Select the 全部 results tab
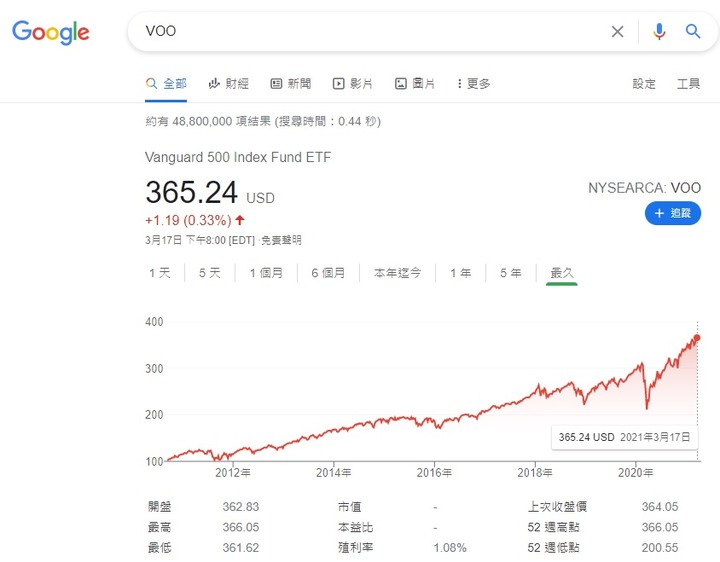720x562 pixels. [x=166, y=84]
